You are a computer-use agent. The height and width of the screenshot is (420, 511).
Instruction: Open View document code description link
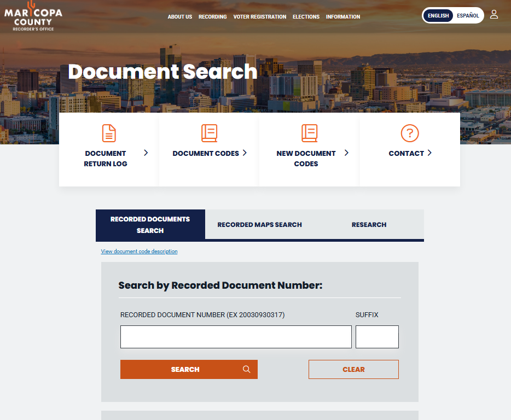click(x=139, y=252)
